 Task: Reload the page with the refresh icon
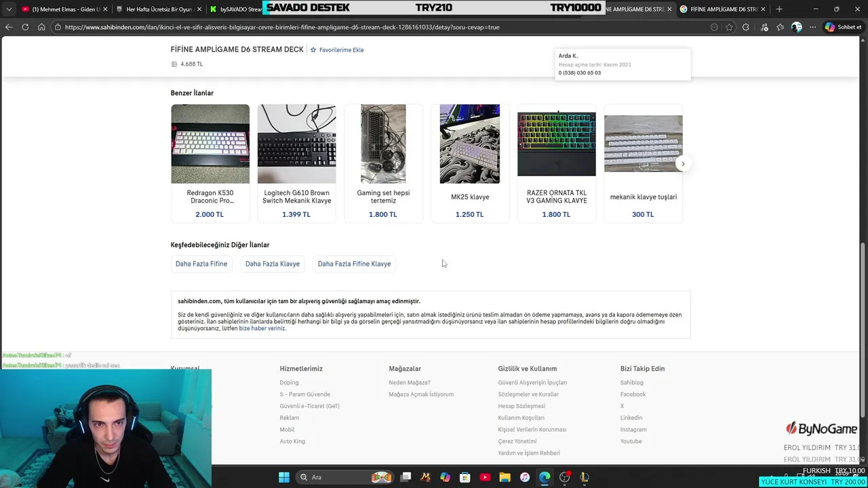(25, 27)
